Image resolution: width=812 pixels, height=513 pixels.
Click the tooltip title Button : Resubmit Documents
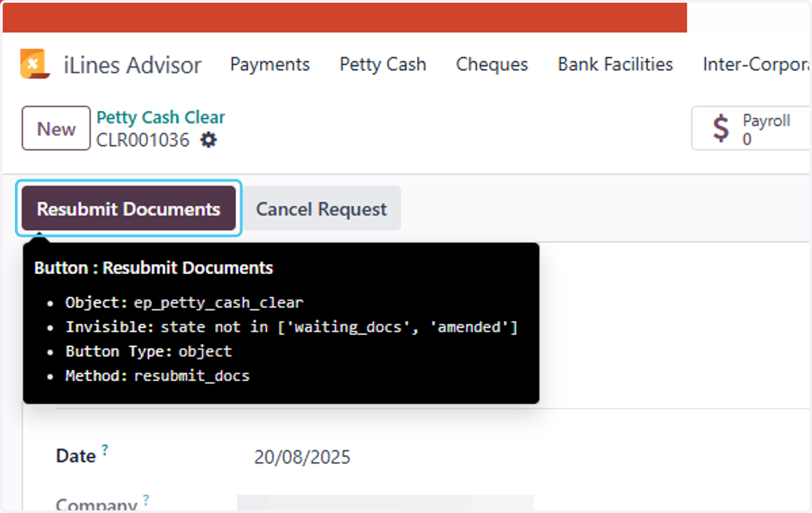coord(154,268)
